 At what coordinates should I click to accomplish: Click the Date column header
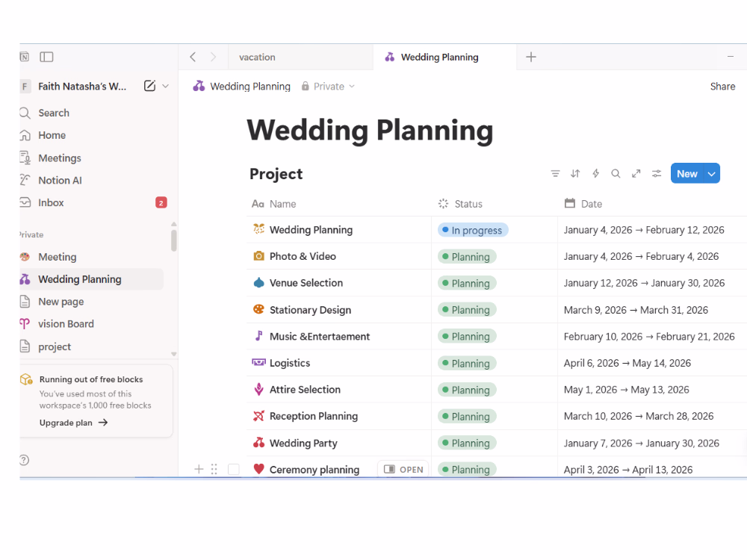[651, 204]
